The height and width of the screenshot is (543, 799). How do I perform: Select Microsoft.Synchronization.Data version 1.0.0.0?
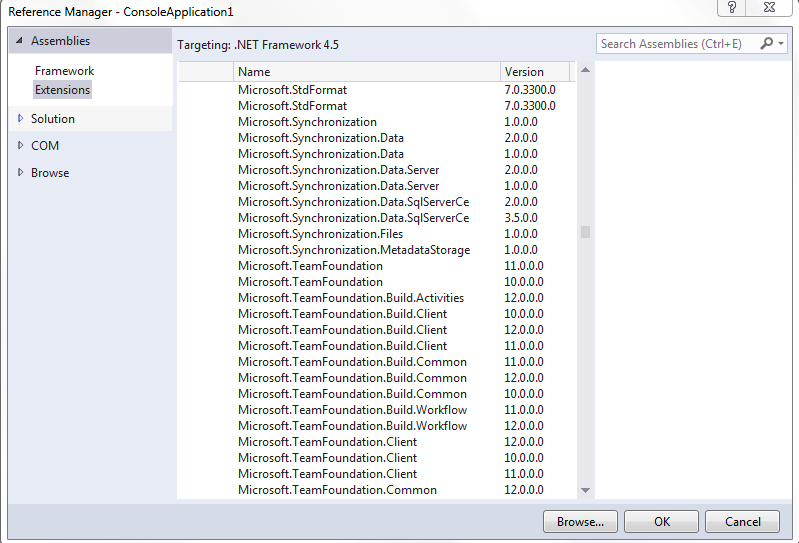click(x=377, y=154)
